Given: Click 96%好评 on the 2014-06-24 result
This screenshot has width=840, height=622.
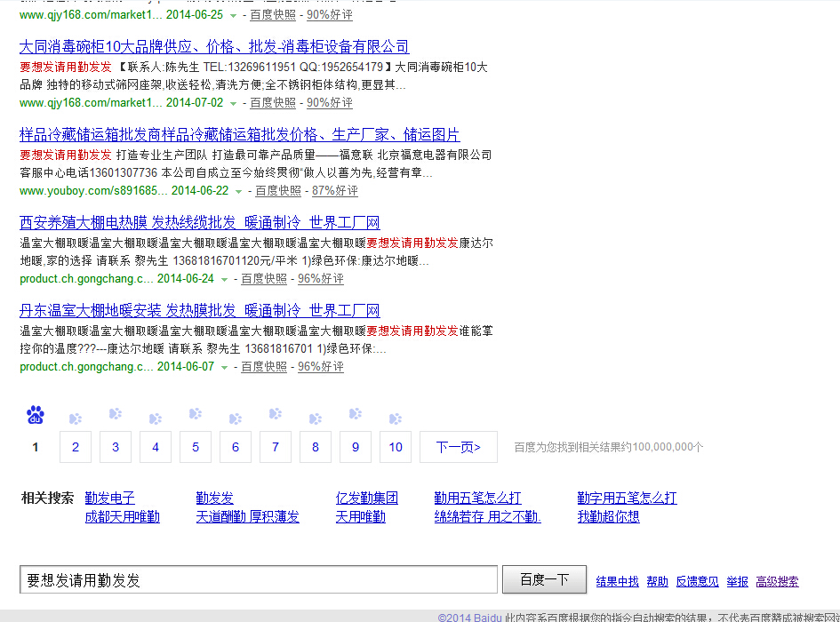Looking at the screenshot, I should click(x=321, y=279).
